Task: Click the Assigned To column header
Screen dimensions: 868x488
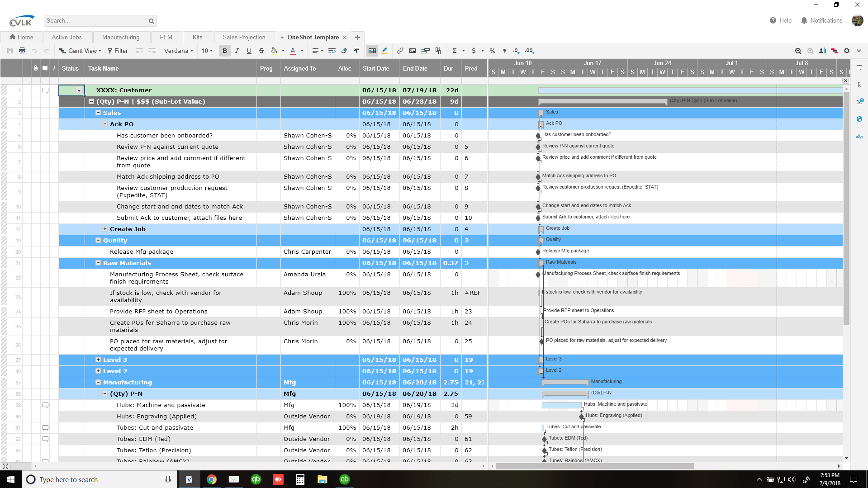Action: pos(308,68)
